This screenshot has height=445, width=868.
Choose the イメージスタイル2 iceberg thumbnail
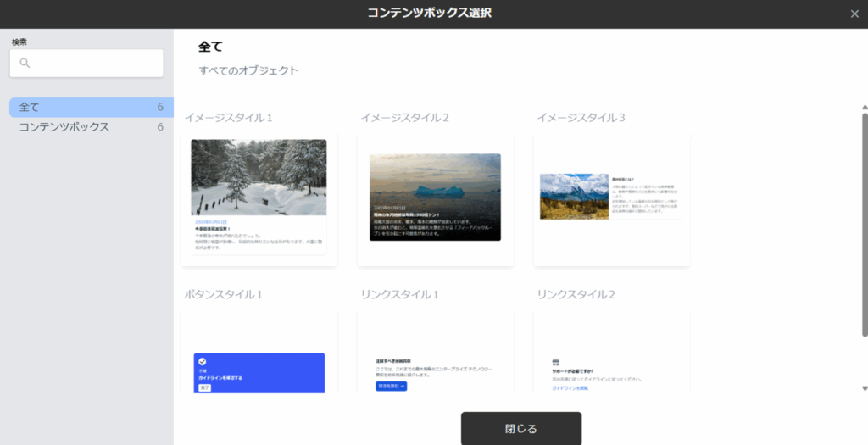point(435,197)
